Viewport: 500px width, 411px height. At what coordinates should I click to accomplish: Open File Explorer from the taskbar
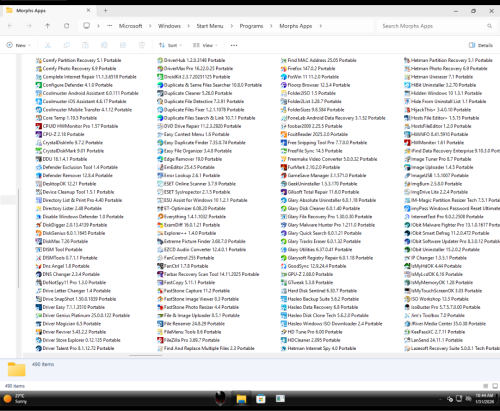click(x=241, y=399)
